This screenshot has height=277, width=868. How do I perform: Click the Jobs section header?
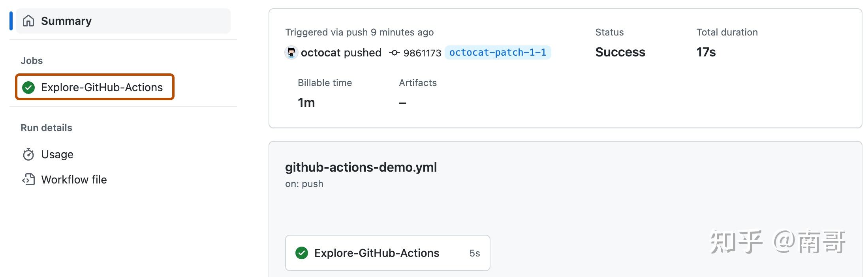32,60
